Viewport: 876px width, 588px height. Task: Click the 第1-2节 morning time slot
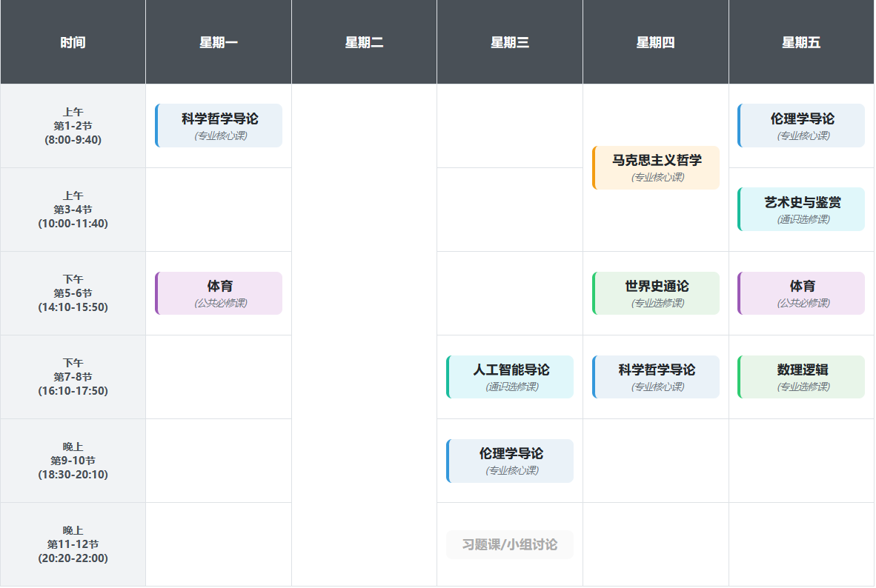[x=73, y=126]
